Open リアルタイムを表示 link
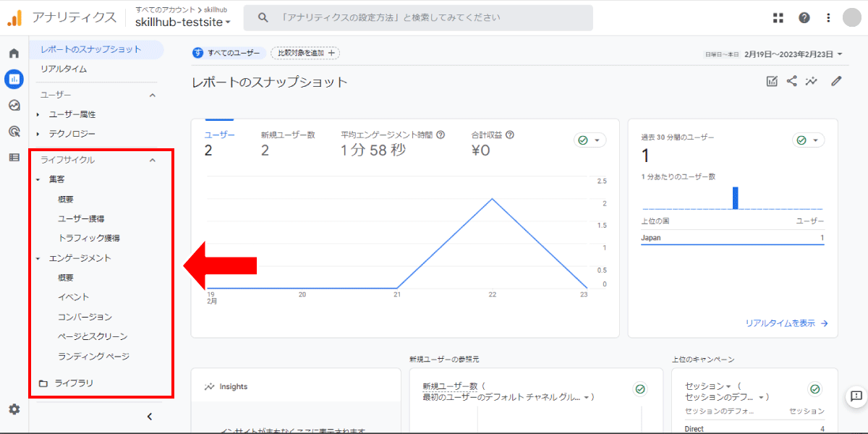Screen dimensions: 868x434 [x=787, y=323]
